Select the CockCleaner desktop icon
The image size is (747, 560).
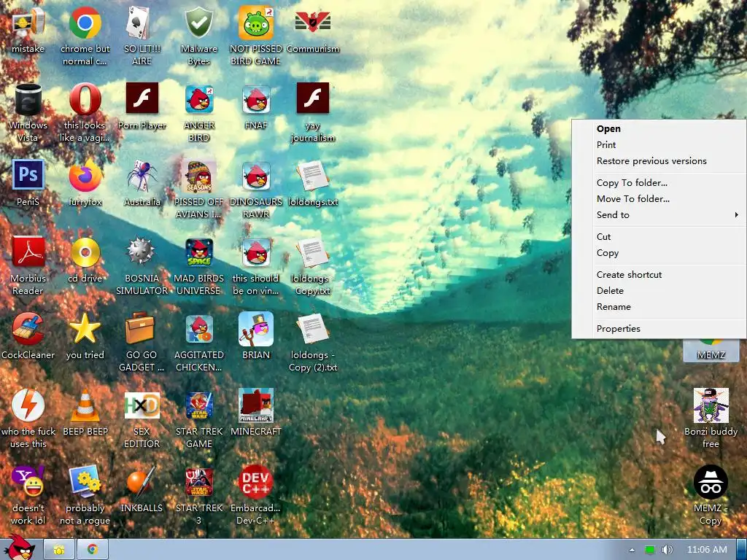coord(28,337)
